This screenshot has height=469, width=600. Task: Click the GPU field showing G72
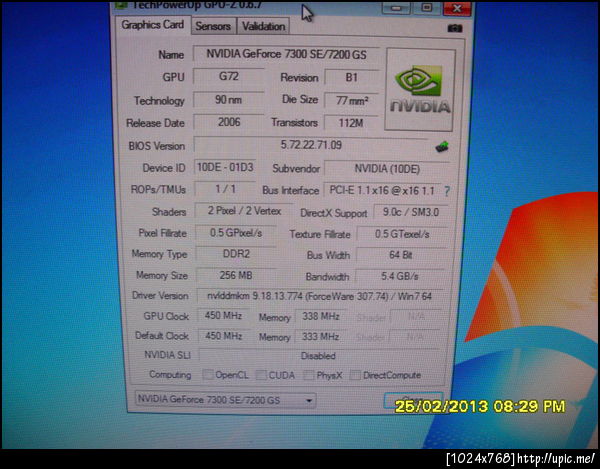[x=228, y=76]
